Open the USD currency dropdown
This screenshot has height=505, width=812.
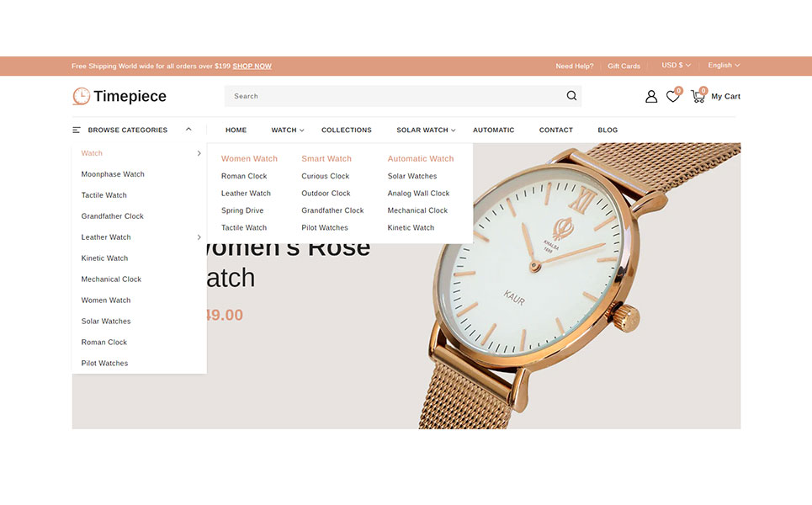pyautogui.click(x=676, y=66)
